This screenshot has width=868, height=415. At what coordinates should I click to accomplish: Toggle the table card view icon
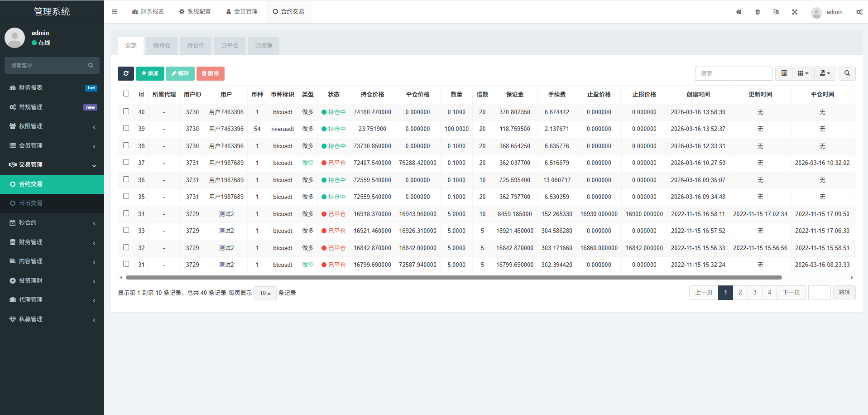[x=784, y=73]
